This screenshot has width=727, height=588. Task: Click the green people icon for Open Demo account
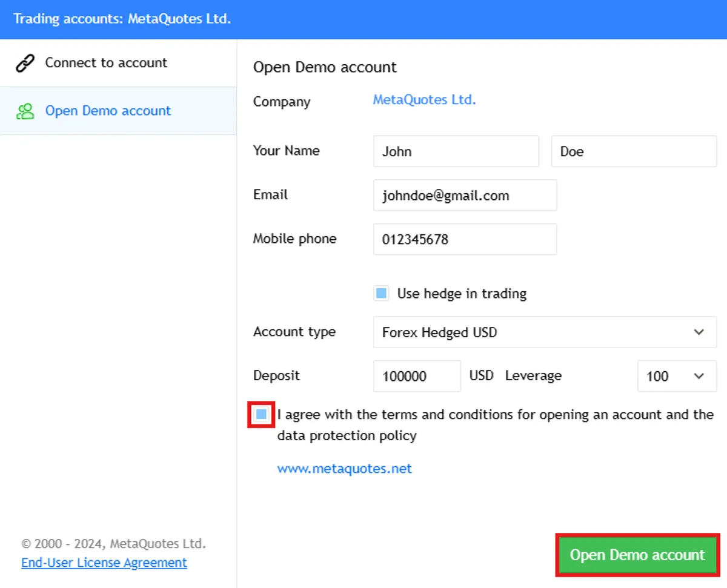(25, 111)
